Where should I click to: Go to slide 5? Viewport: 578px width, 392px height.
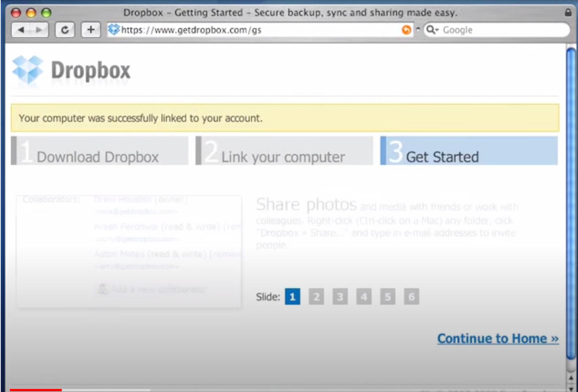(x=388, y=297)
